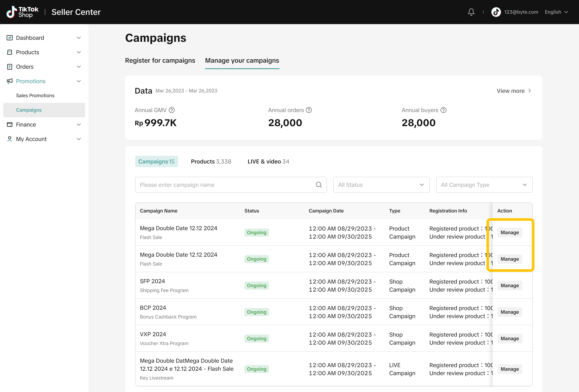Click the Annual GMV help icon

click(172, 110)
